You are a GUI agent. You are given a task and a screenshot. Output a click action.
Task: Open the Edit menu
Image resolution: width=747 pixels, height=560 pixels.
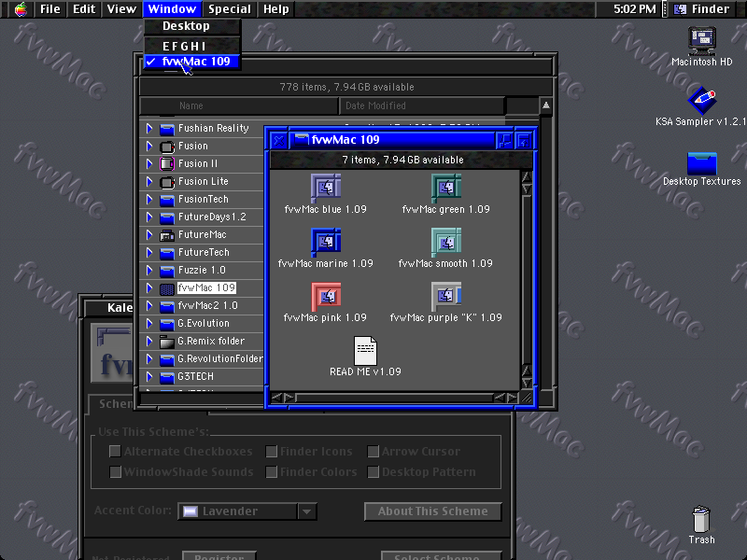84,9
